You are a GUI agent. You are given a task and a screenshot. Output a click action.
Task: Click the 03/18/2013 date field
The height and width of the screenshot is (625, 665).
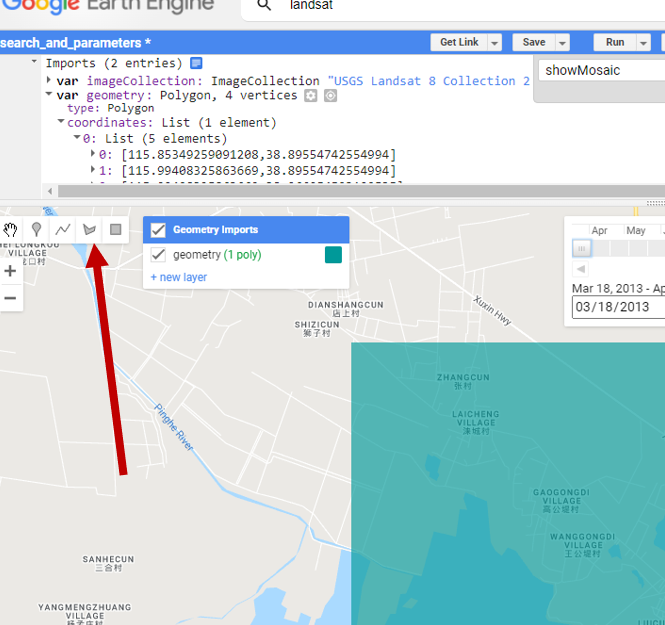point(618,307)
